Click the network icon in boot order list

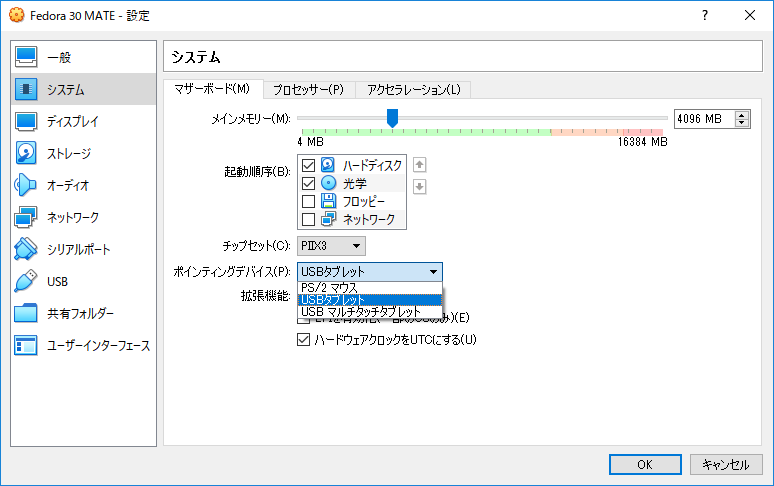328,219
